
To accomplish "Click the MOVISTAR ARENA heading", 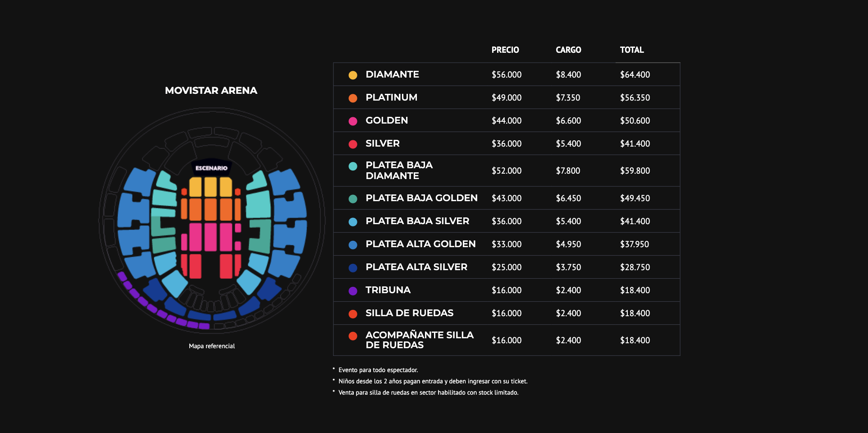I will [211, 91].
